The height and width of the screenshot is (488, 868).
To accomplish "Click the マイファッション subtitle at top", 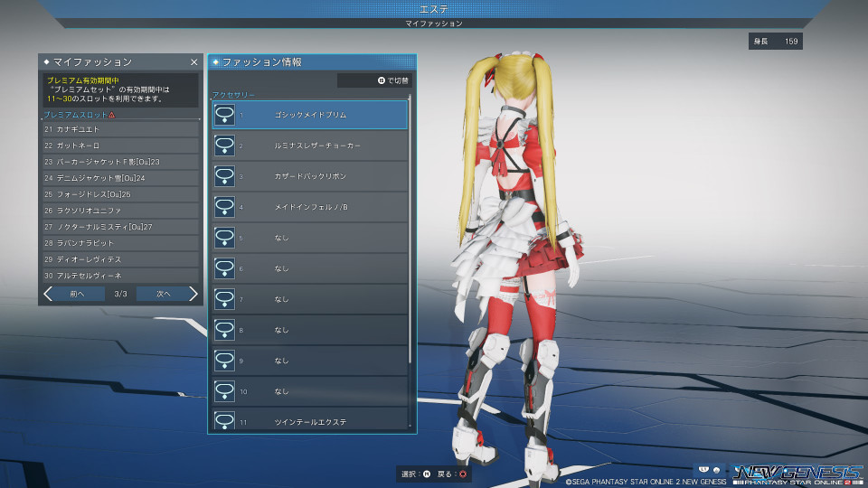I will (433, 23).
